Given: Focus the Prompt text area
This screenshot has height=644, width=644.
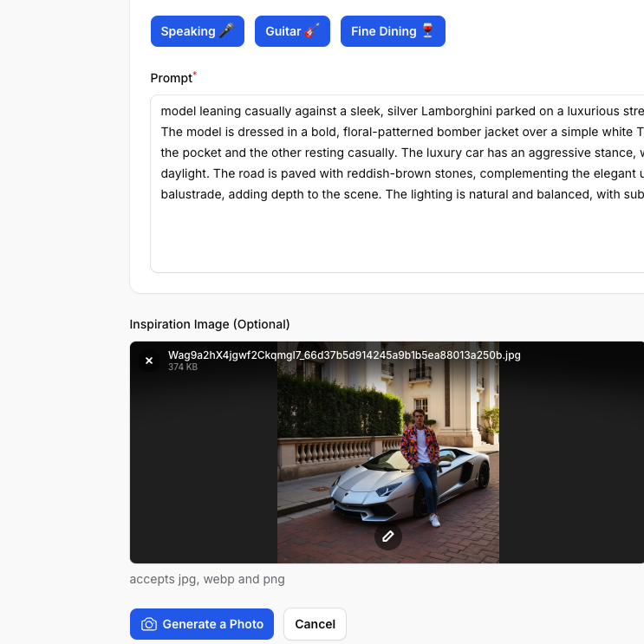Looking at the screenshot, I should pyautogui.click(x=397, y=184).
